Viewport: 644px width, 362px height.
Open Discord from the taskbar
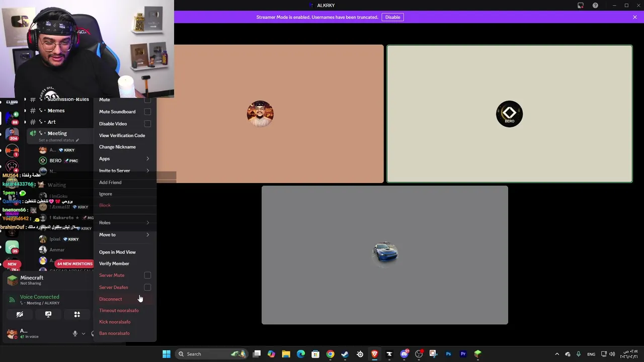(x=404, y=354)
